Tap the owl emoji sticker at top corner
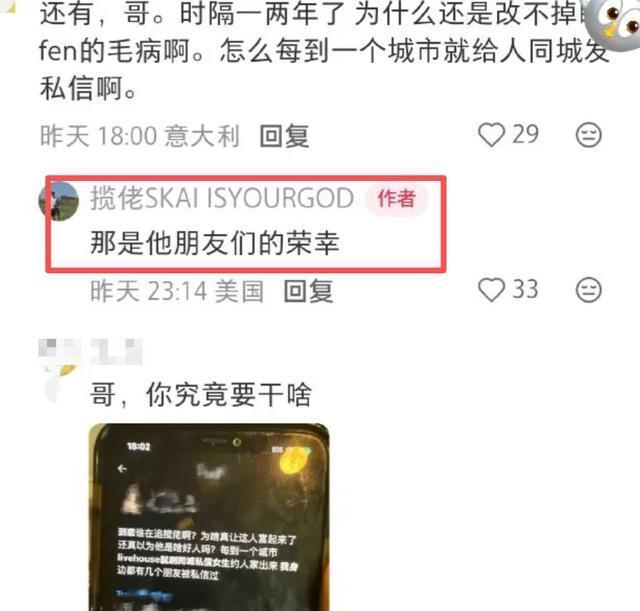This screenshot has width=640, height=611. pyautogui.click(x=612, y=22)
